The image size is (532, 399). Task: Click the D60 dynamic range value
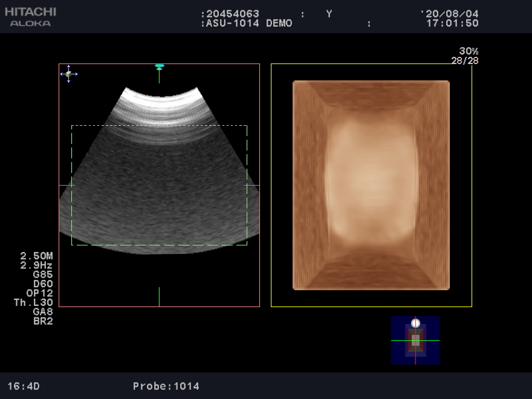[x=43, y=284]
